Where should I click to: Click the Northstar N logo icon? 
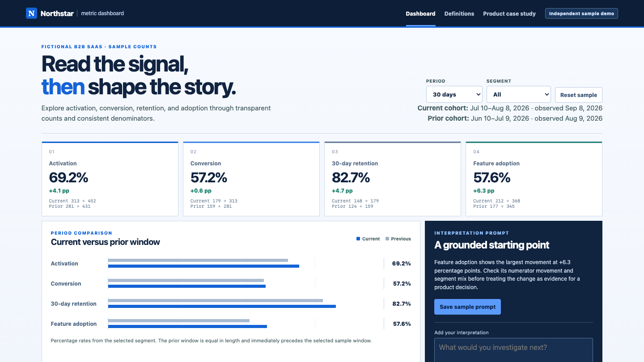(31, 13)
